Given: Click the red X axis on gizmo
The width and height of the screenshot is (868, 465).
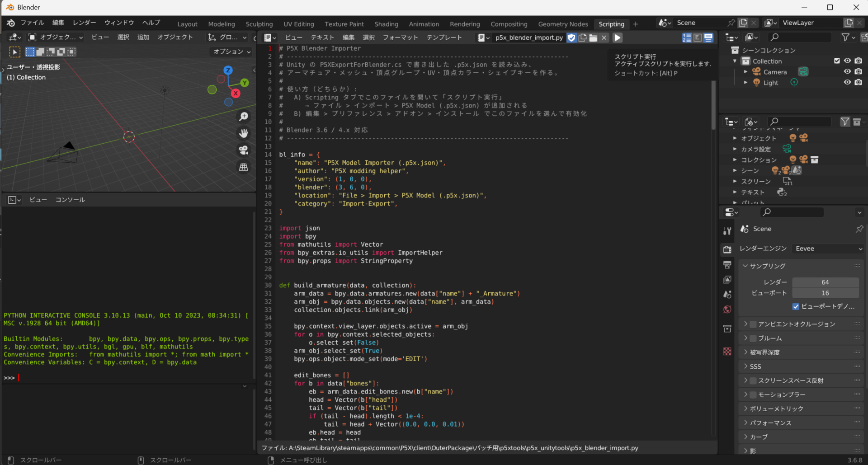Looking at the screenshot, I should click(x=236, y=93).
